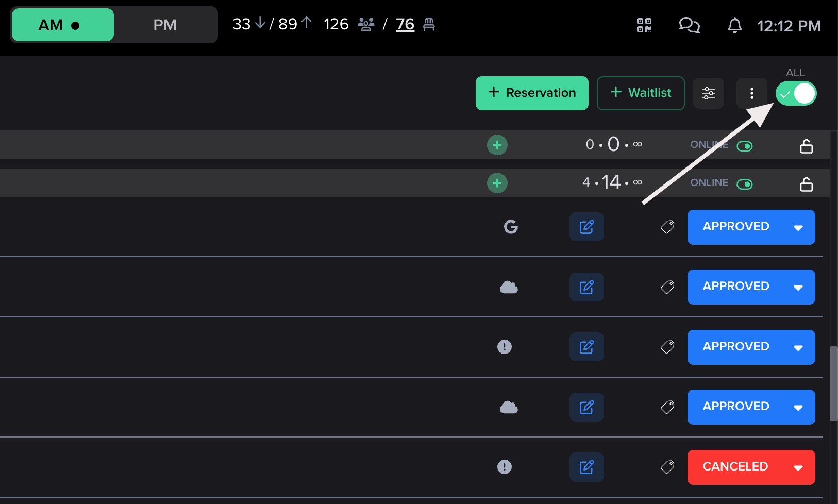This screenshot has height=504, width=838.
Task: Open the filter settings sliders icon
Action: click(708, 93)
